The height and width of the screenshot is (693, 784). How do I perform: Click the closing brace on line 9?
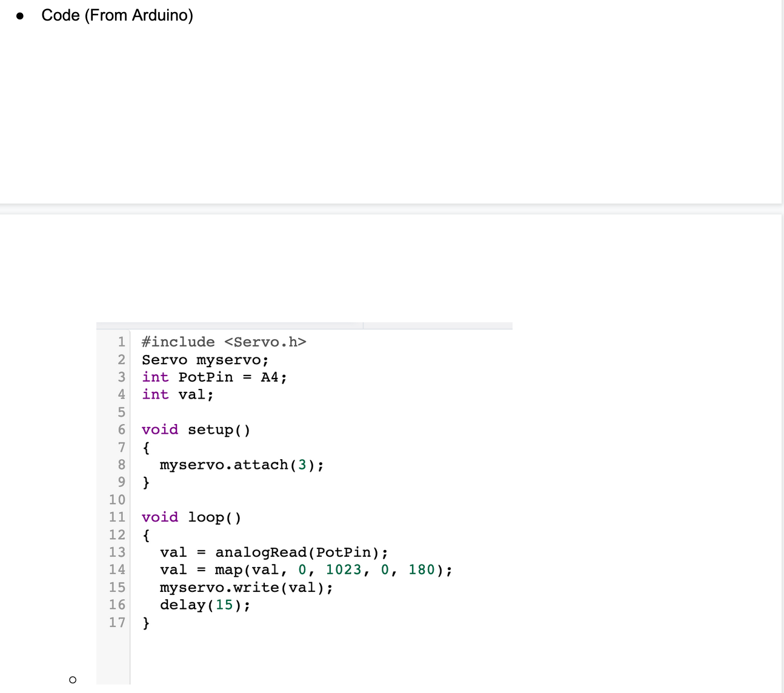146,483
